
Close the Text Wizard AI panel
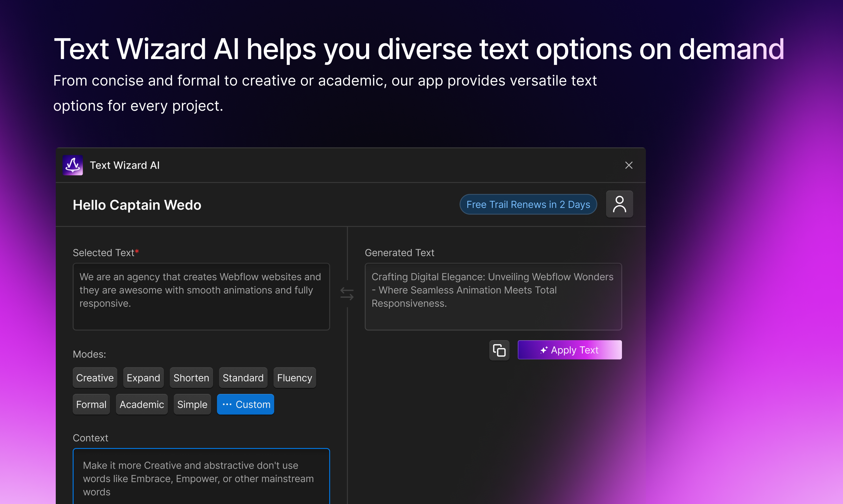point(629,165)
